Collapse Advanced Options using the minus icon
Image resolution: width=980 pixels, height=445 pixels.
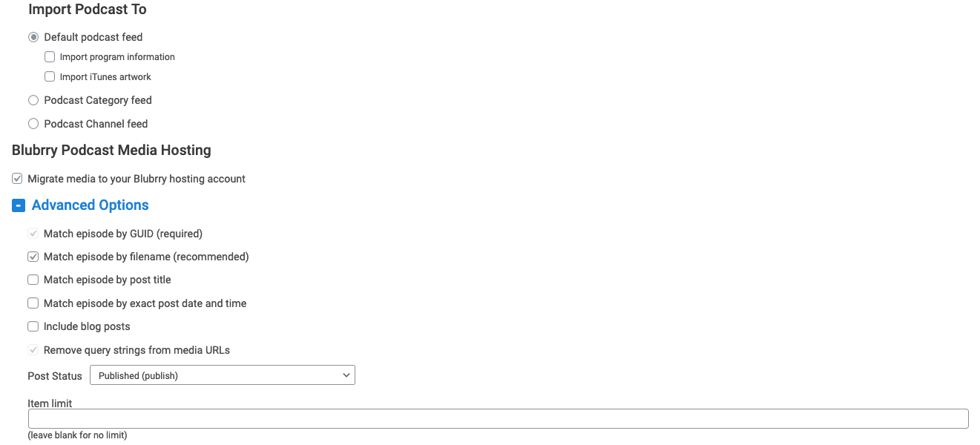click(19, 205)
